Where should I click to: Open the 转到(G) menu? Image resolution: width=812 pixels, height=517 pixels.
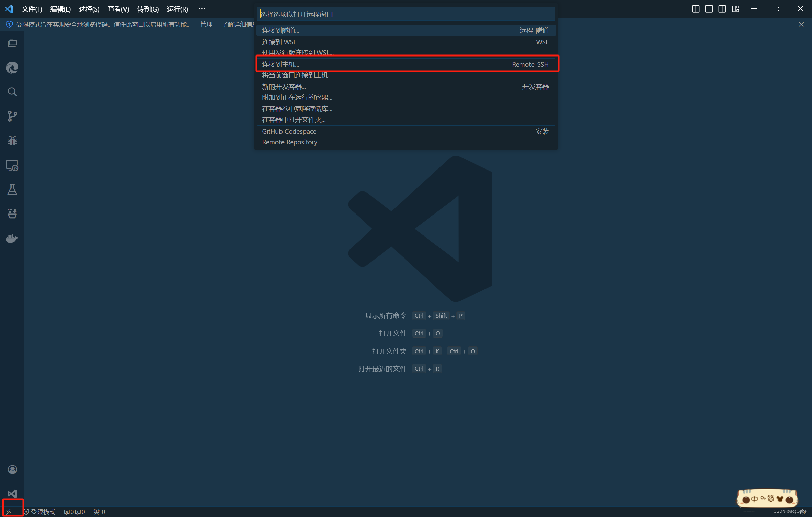[148, 9]
